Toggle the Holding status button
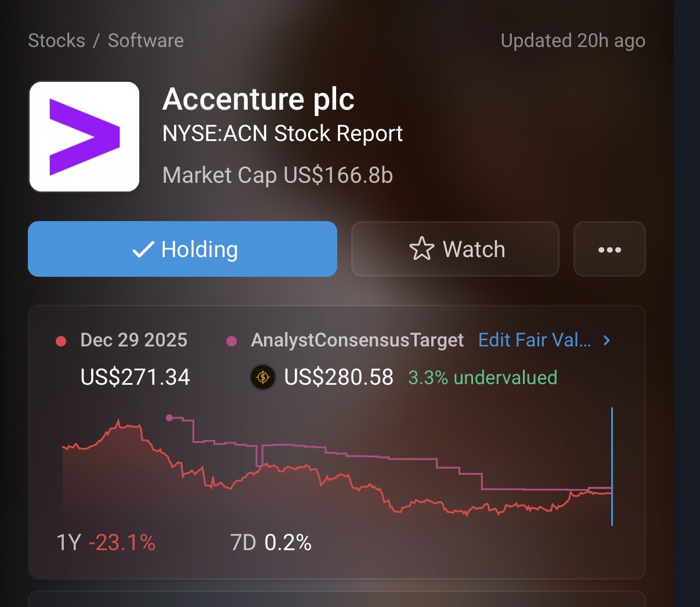The width and height of the screenshot is (700, 607). [x=182, y=249]
